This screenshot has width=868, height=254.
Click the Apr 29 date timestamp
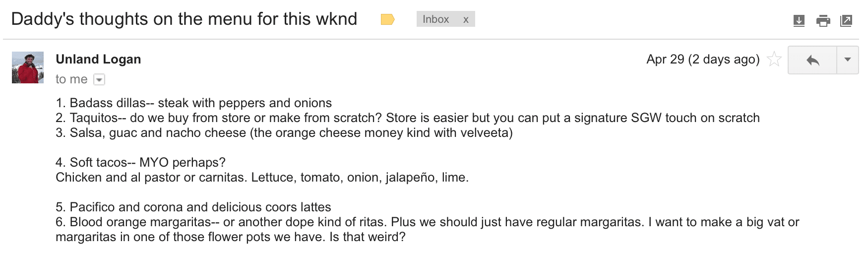pyautogui.click(x=703, y=60)
